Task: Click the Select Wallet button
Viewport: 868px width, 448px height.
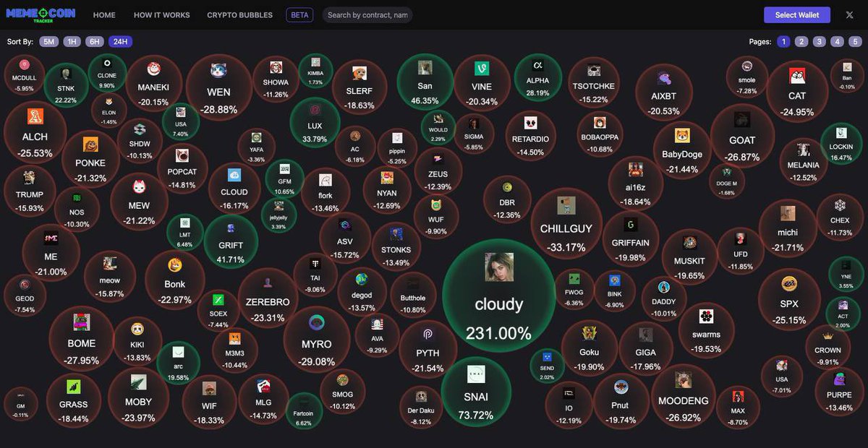Action: [x=797, y=15]
